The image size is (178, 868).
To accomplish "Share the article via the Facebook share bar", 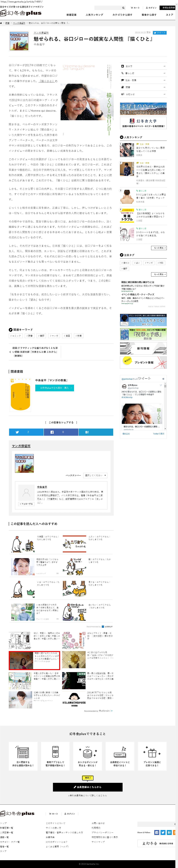I will coord(61,432).
